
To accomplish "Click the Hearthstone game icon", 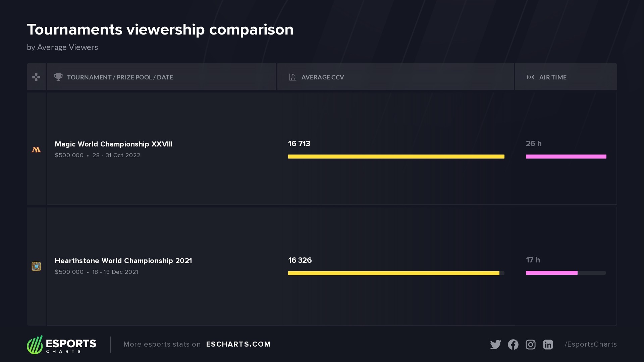I will click(x=36, y=266).
